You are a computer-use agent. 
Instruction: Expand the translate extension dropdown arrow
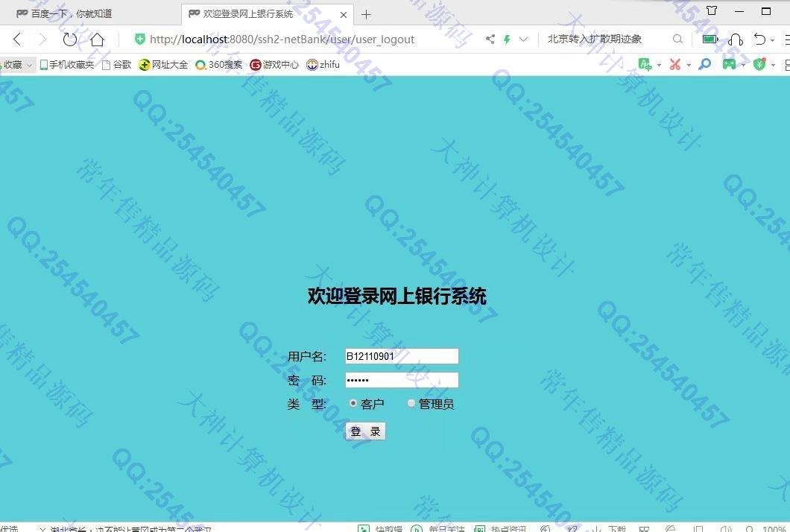(659, 65)
